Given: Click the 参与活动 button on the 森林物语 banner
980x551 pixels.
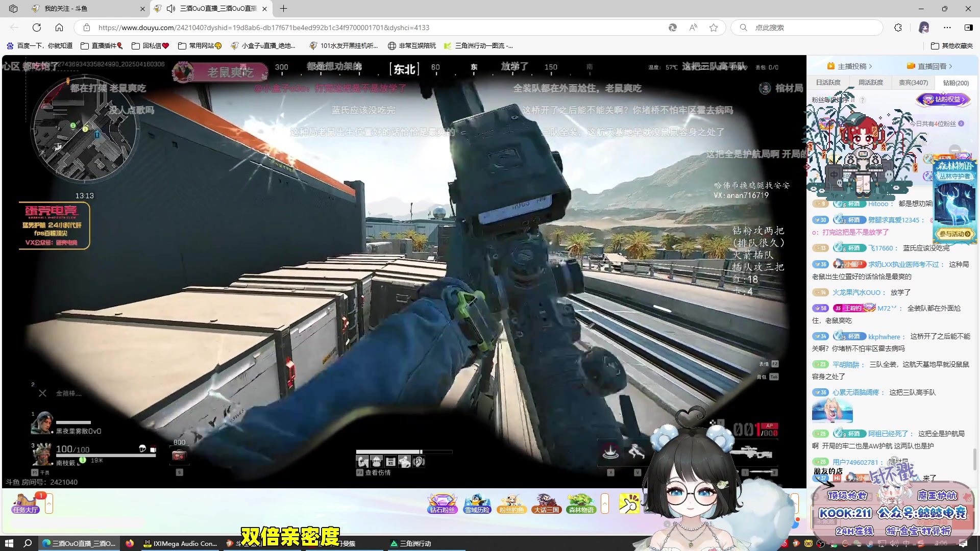Looking at the screenshot, I should (954, 234).
